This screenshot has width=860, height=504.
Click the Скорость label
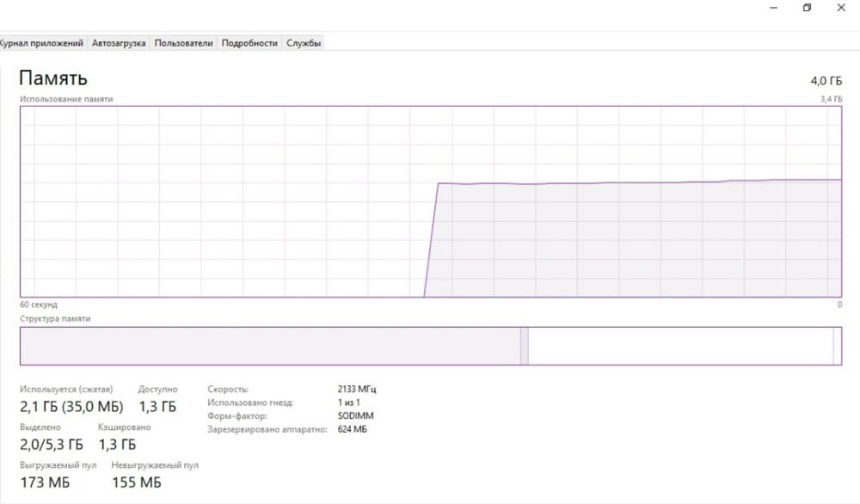[228, 389]
